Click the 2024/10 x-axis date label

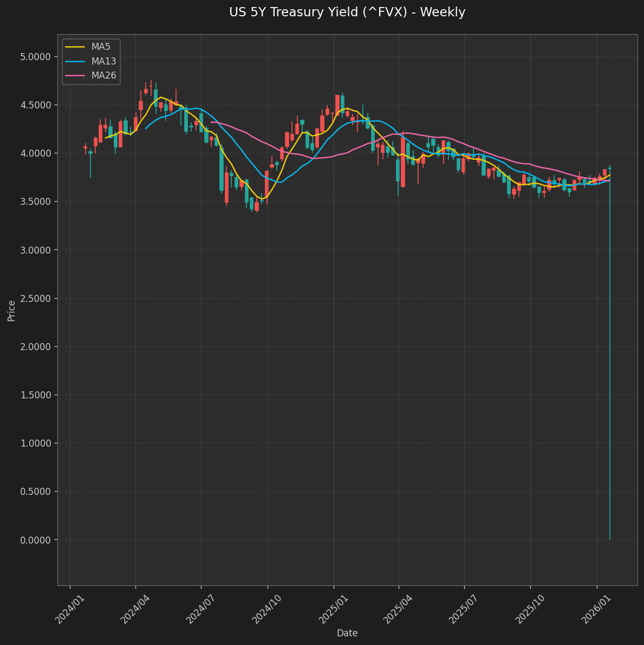click(x=267, y=609)
